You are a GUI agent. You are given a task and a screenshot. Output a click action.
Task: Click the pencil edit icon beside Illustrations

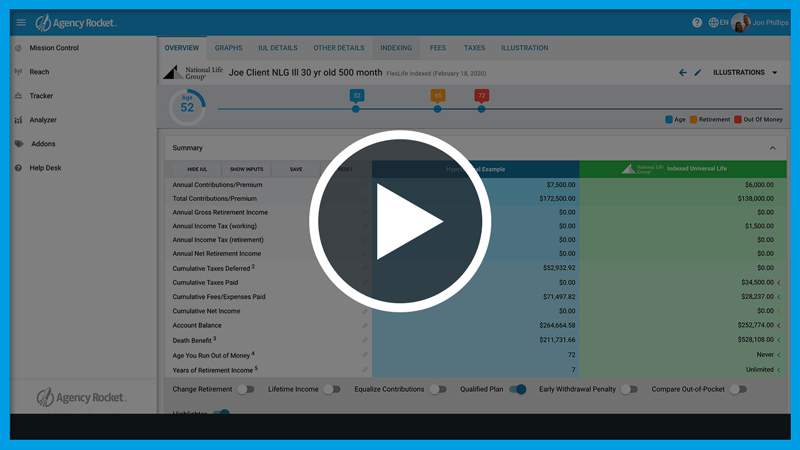point(698,73)
